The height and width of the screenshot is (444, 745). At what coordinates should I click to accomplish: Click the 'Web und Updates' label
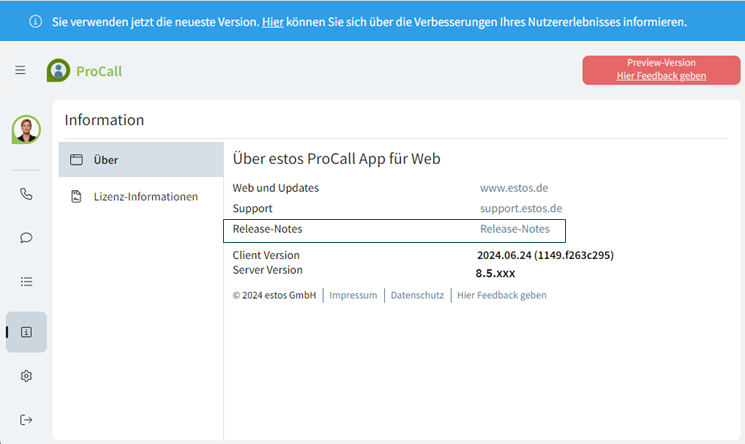[276, 188]
